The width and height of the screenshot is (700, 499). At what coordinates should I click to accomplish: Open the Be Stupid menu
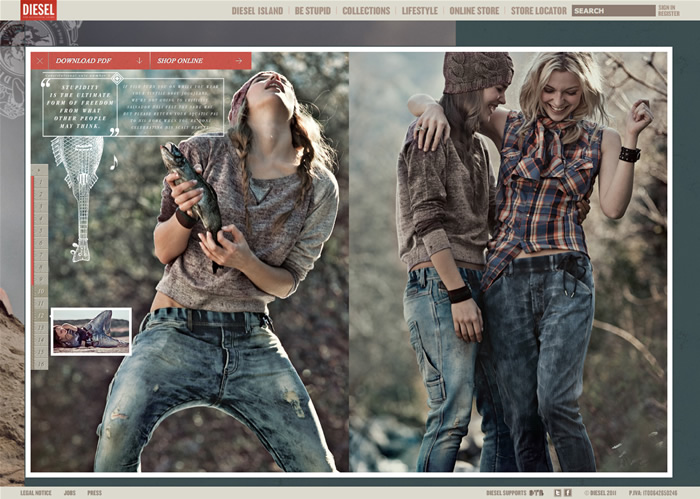pos(312,11)
